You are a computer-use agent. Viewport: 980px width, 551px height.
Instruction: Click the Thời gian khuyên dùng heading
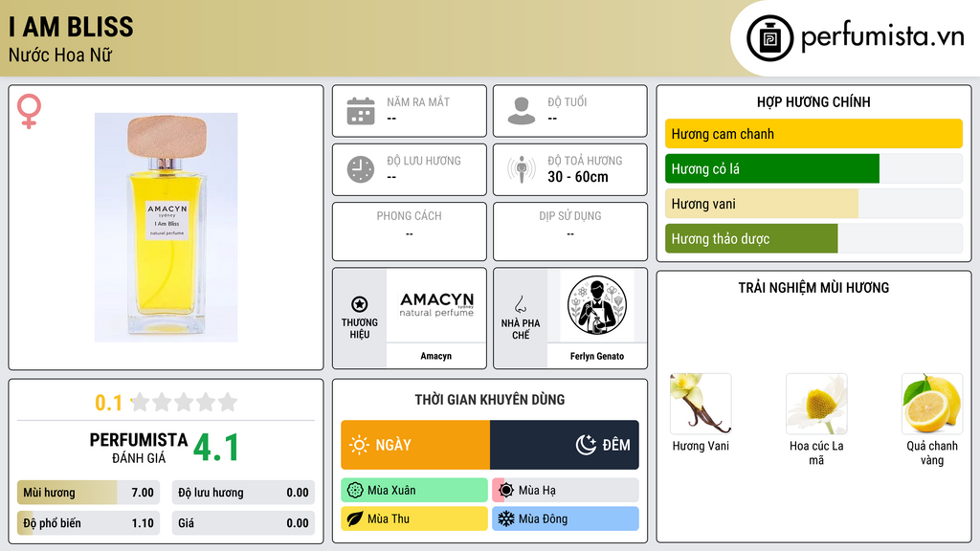490,400
